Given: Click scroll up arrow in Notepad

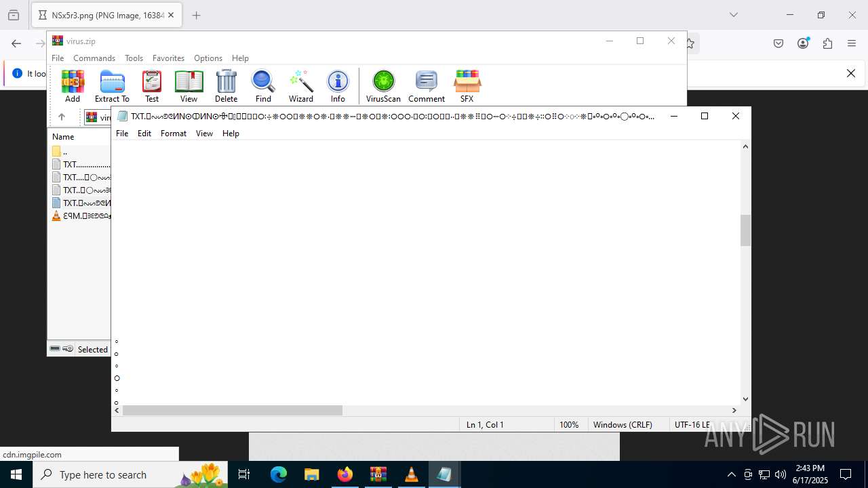Looking at the screenshot, I should tap(745, 146).
